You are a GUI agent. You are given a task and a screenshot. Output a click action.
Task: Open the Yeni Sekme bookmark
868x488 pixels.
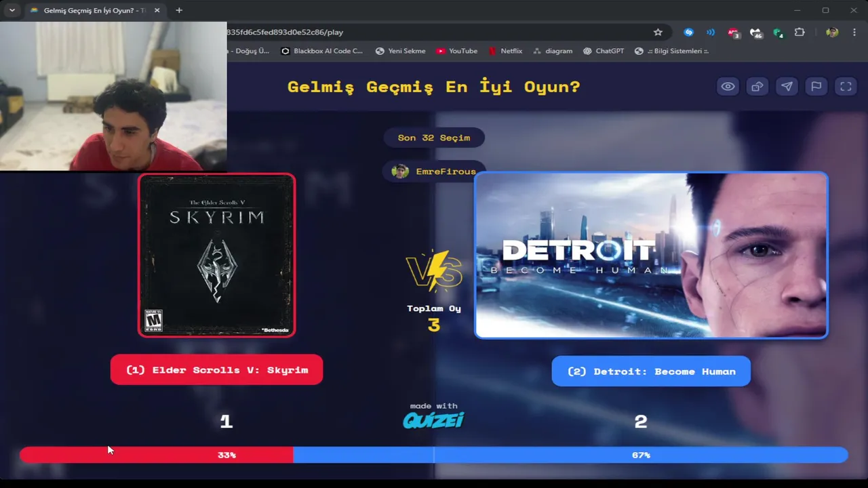point(401,51)
